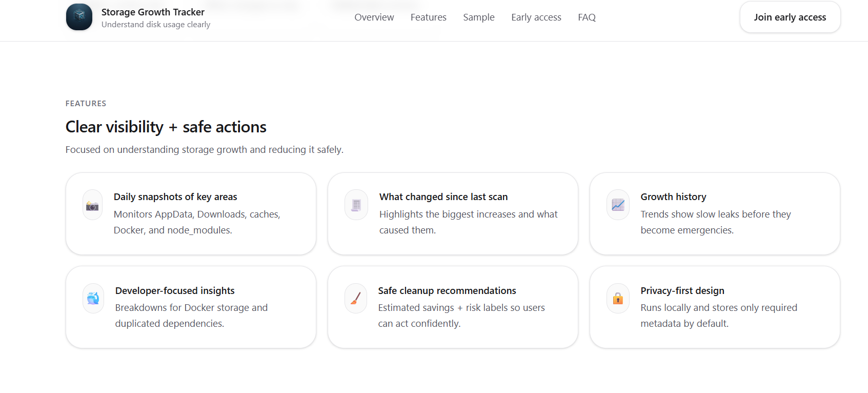The height and width of the screenshot is (393, 868).
Task: Click the Developer-focused insights card title
Action: tap(175, 291)
